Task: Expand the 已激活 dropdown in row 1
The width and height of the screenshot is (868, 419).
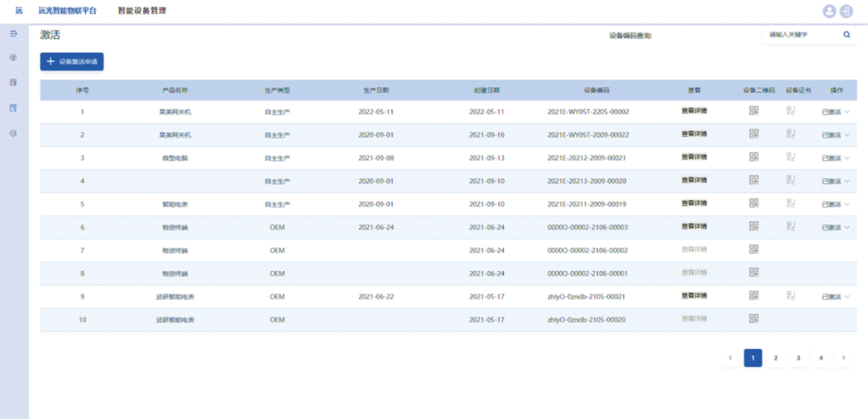Action: [x=835, y=112]
